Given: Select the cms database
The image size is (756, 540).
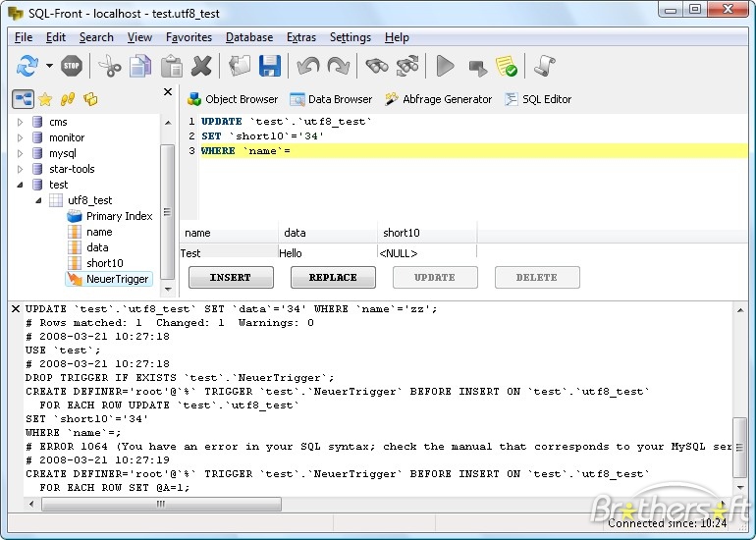Looking at the screenshot, I should coord(58,122).
